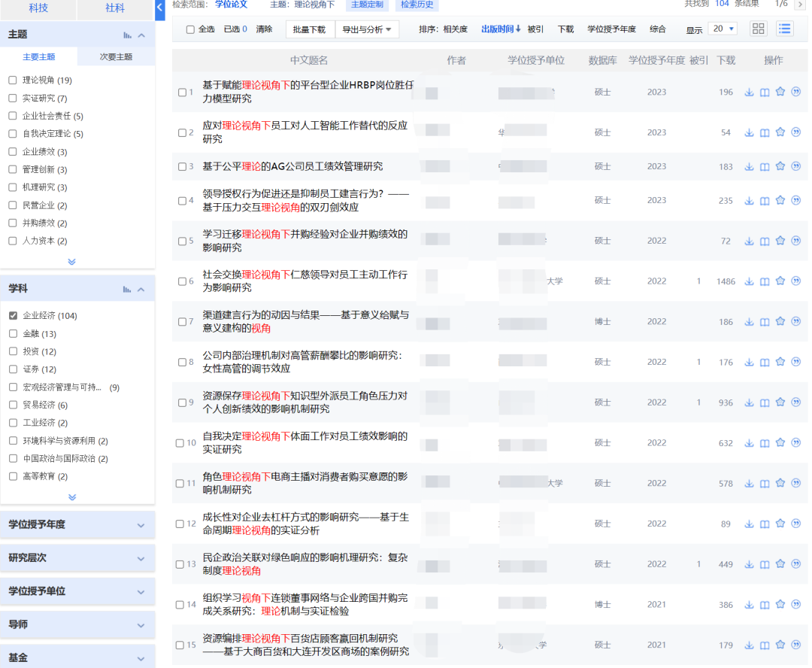Uncheck the 企业经济 (104) discipline filter
The image size is (812, 668).
[x=14, y=316]
